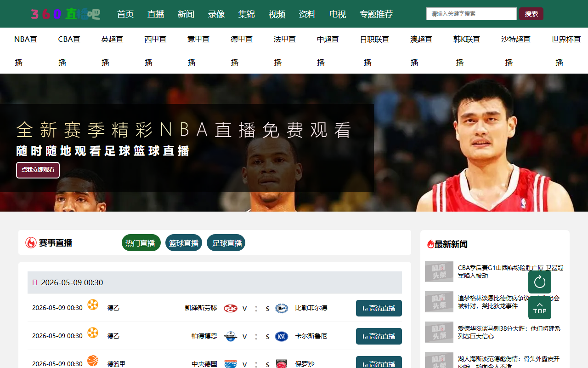Select the 足球直播 tab
This screenshot has width=588, height=368.
[226, 243]
